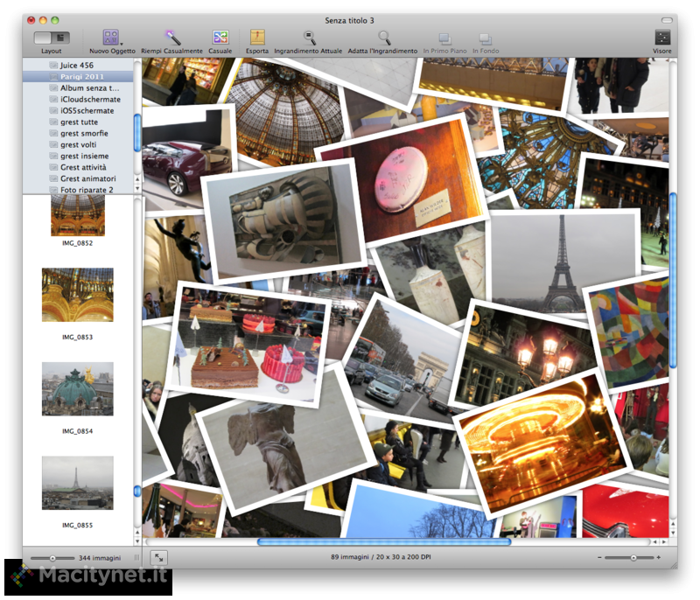The image size is (700, 600).
Task: Click the Ingrandimento Attuale magnifier
Action: click(x=309, y=38)
